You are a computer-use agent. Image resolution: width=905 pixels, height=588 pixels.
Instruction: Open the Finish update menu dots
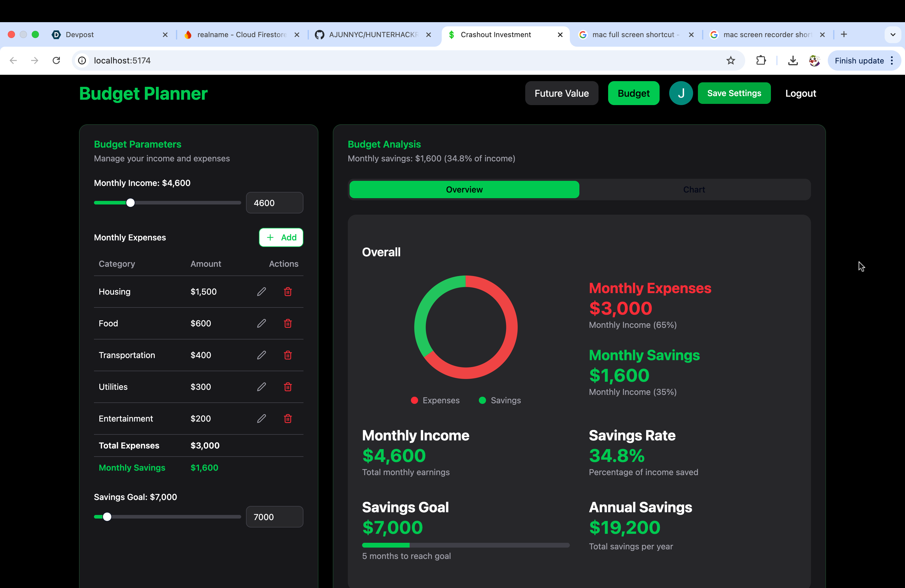coord(892,60)
